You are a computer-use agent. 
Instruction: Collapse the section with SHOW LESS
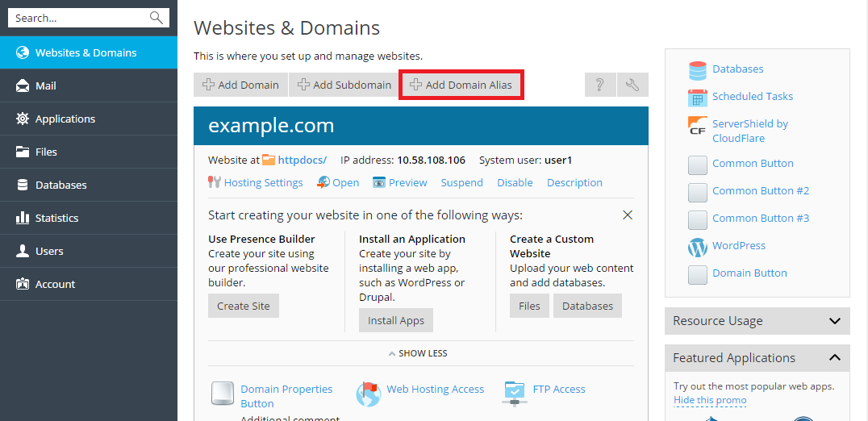[x=417, y=353]
